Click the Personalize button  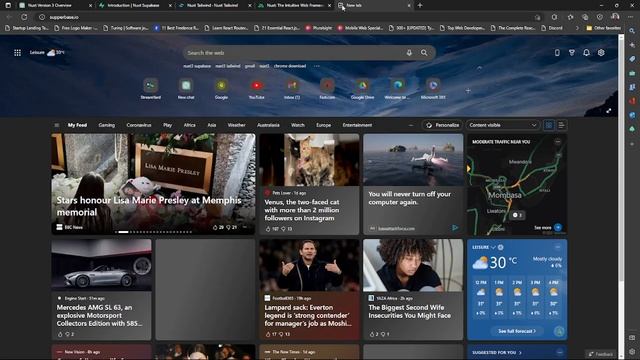coord(442,125)
